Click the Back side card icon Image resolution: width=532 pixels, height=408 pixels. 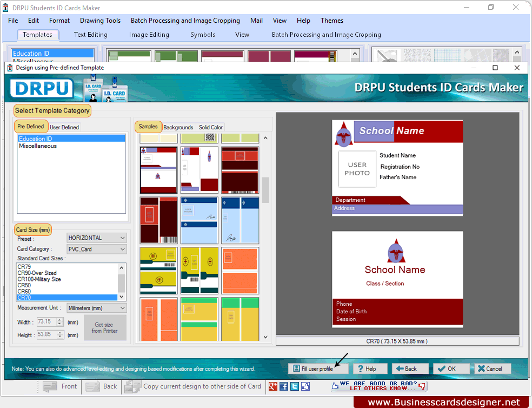pos(92,386)
